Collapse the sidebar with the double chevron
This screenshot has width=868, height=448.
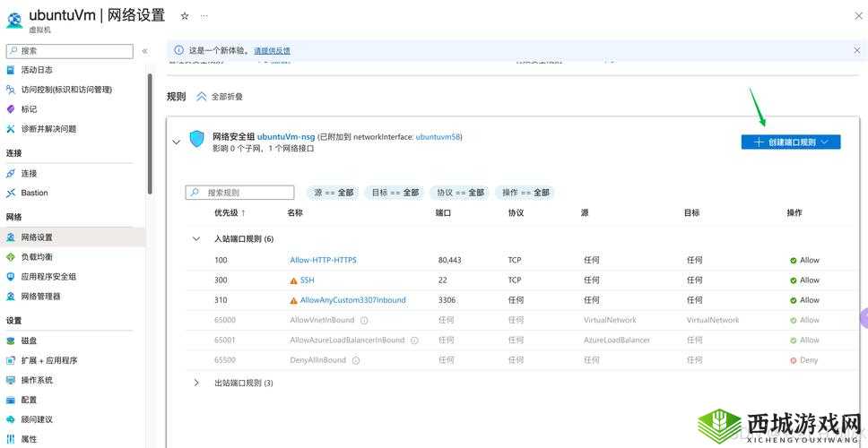click(x=144, y=51)
